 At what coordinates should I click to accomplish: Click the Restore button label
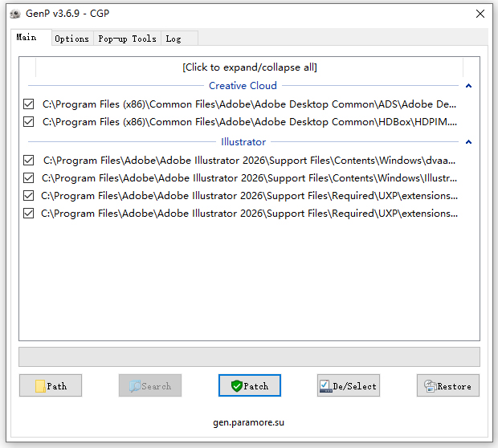tap(454, 386)
